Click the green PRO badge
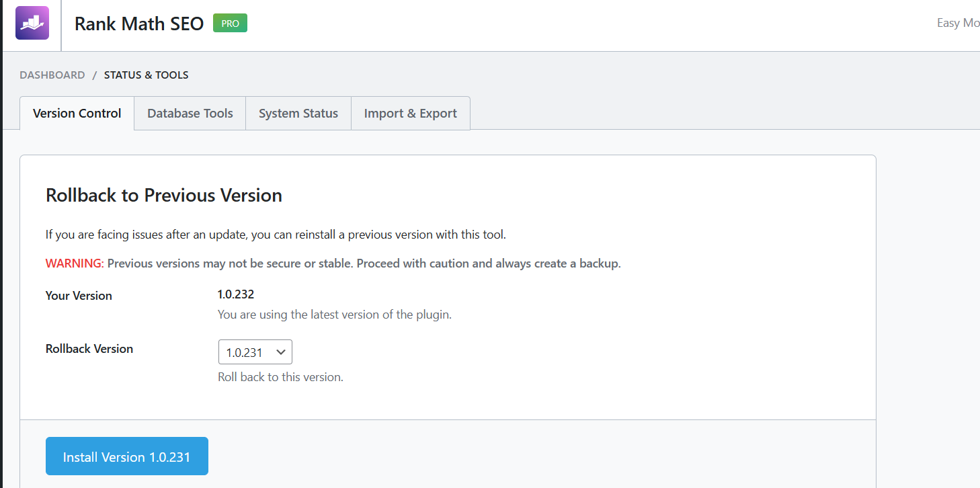This screenshot has width=980, height=488. (x=230, y=23)
